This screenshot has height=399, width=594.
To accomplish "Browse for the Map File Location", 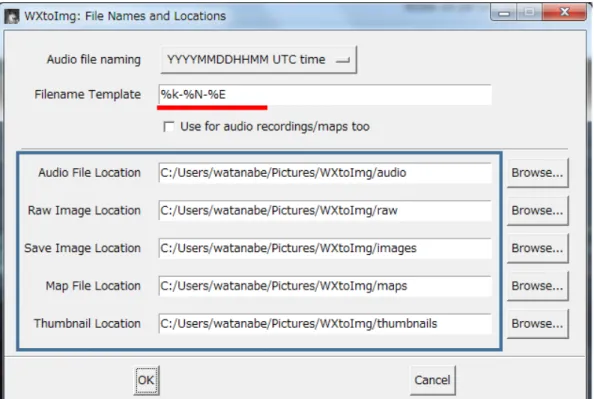I will click(538, 286).
